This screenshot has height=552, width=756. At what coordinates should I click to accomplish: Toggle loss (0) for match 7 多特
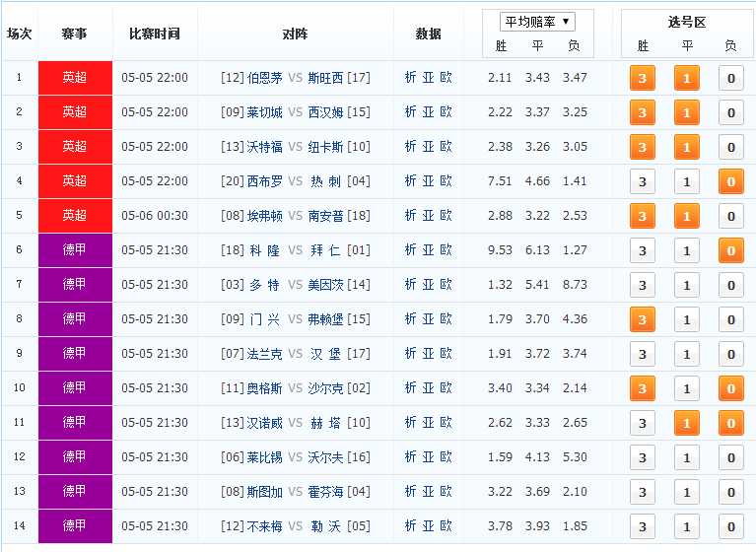731,285
